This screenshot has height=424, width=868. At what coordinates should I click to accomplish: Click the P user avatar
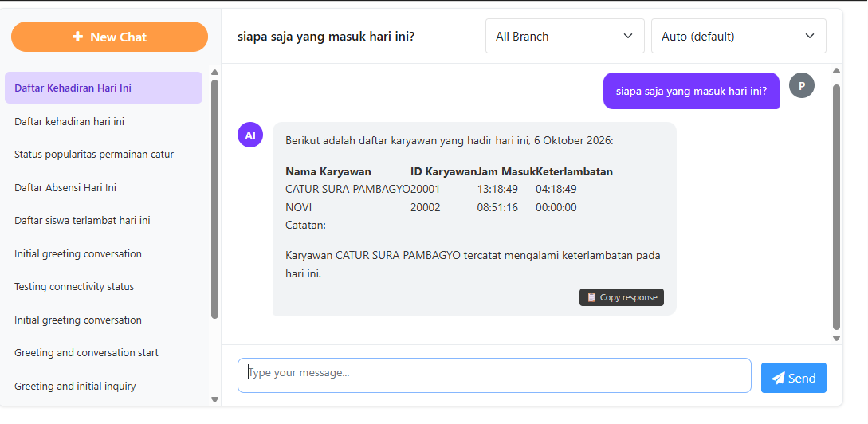pos(802,86)
